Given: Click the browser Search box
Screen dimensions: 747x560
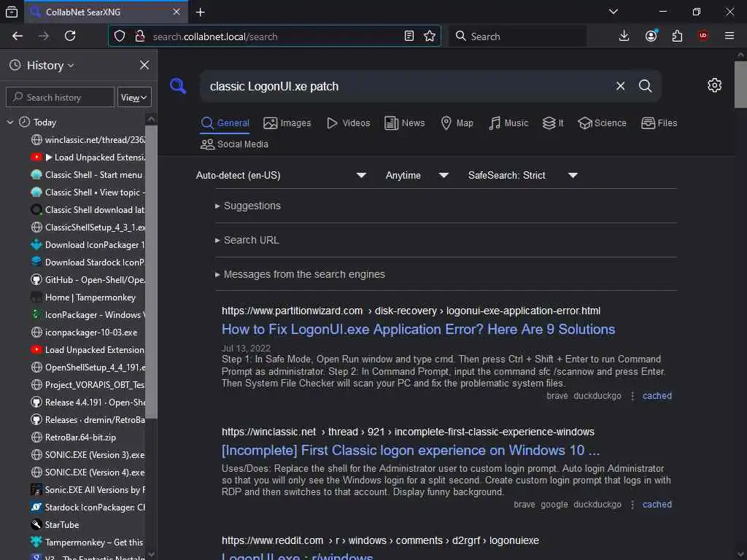Looking at the screenshot, I should point(519,36).
